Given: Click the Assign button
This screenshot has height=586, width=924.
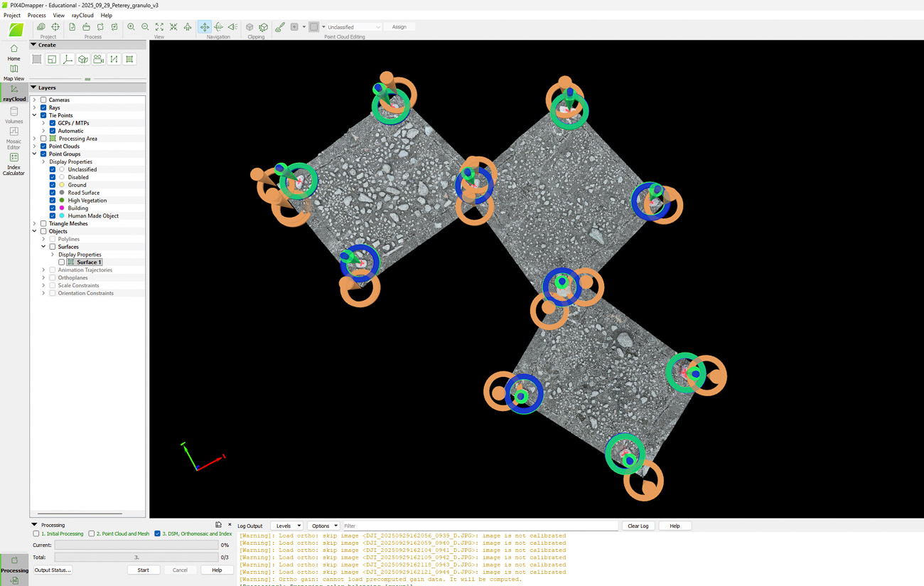Looking at the screenshot, I should click(399, 27).
